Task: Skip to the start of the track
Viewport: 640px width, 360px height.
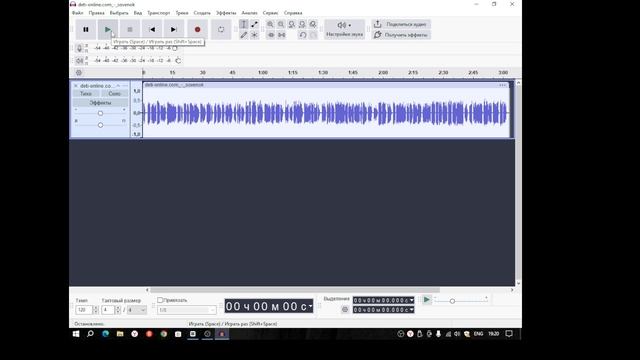Action: click(x=152, y=29)
